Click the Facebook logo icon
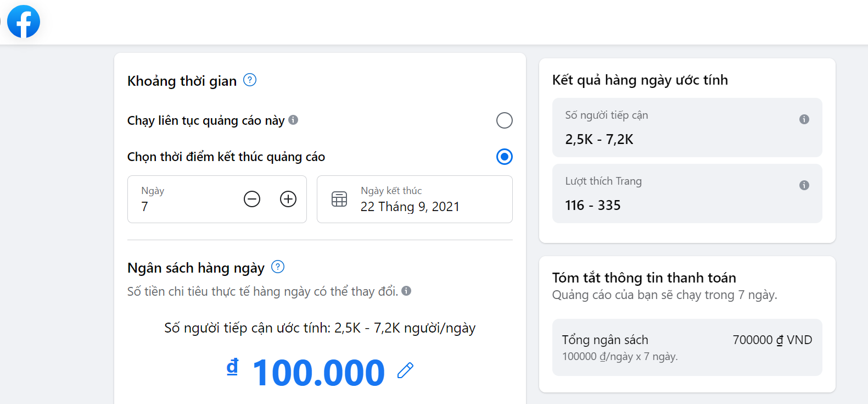The height and width of the screenshot is (404, 868). point(24,21)
